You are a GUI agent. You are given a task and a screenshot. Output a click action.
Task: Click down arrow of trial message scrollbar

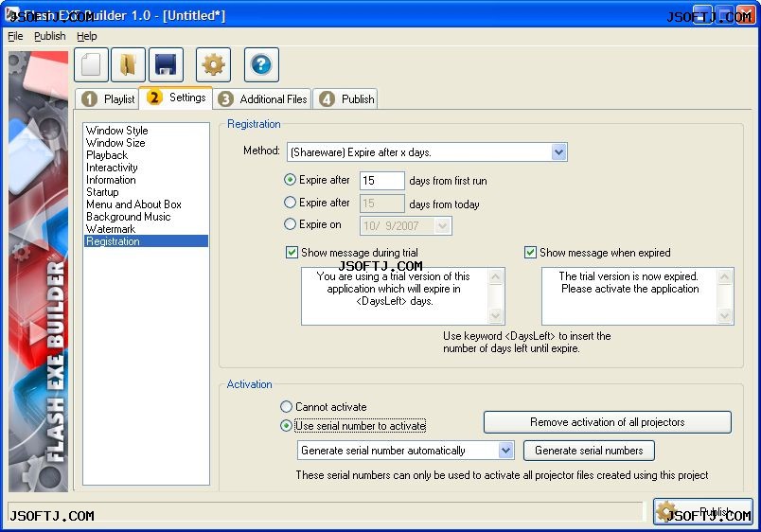click(x=496, y=315)
